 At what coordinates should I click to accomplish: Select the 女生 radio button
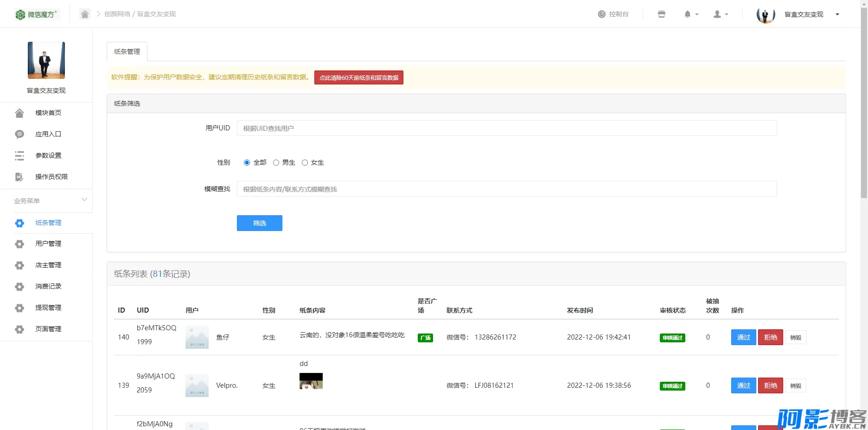305,162
